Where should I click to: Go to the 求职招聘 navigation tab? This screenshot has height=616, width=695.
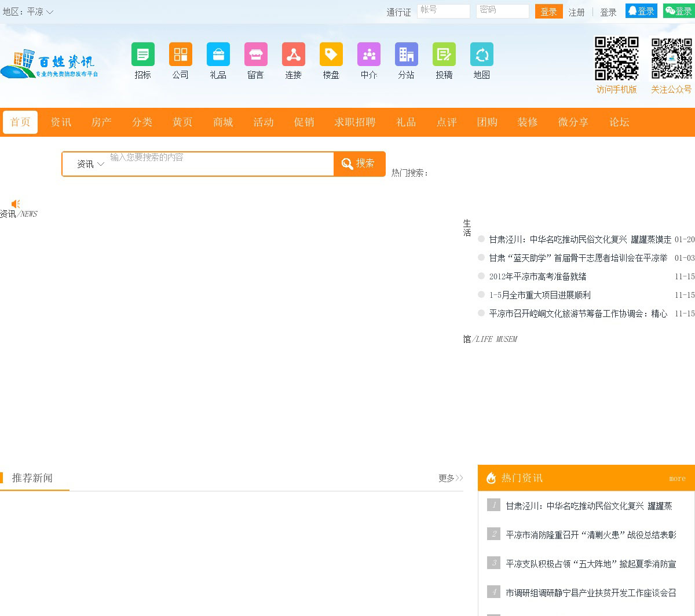coord(355,122)
